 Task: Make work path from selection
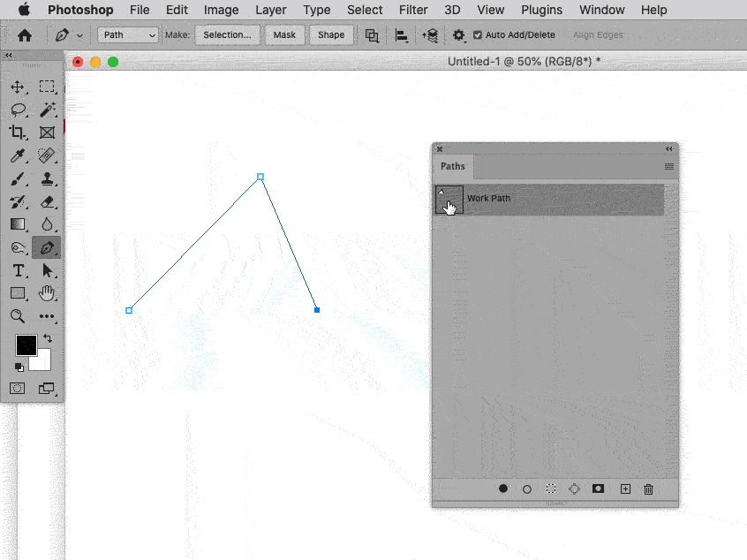(x=575, y=488)
